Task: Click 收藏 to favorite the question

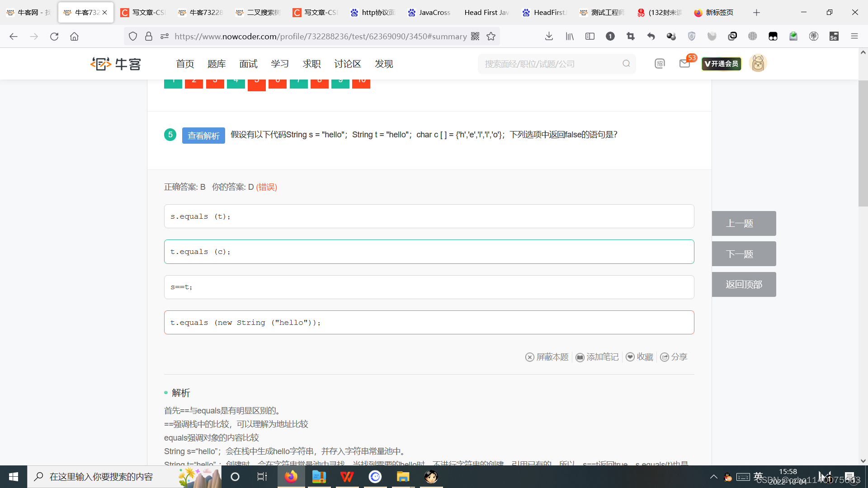Action: pos(640,357)
